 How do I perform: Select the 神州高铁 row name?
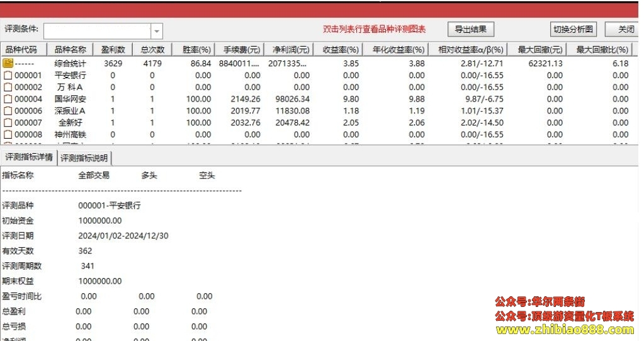[x=71, y=134]
